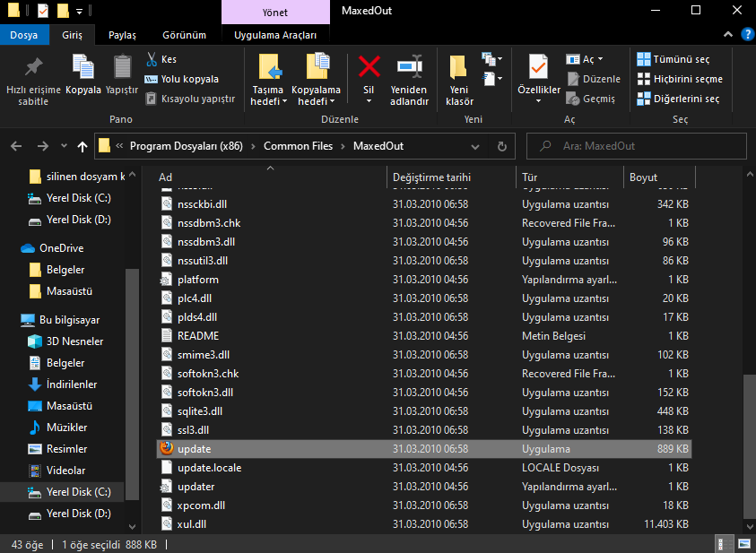
Task: Switch to Görünüm ribbon tab
Action: tap(184, 35)
